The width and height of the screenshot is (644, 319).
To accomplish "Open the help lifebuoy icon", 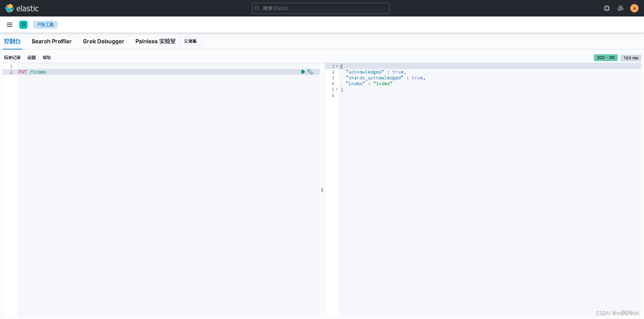I will pyautogui.click(x=607, y=8).
